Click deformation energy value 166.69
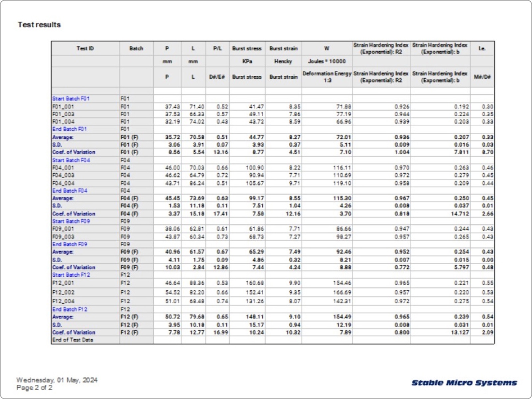Viewport: 532px width, 399px height. click(x=342, y=292)
